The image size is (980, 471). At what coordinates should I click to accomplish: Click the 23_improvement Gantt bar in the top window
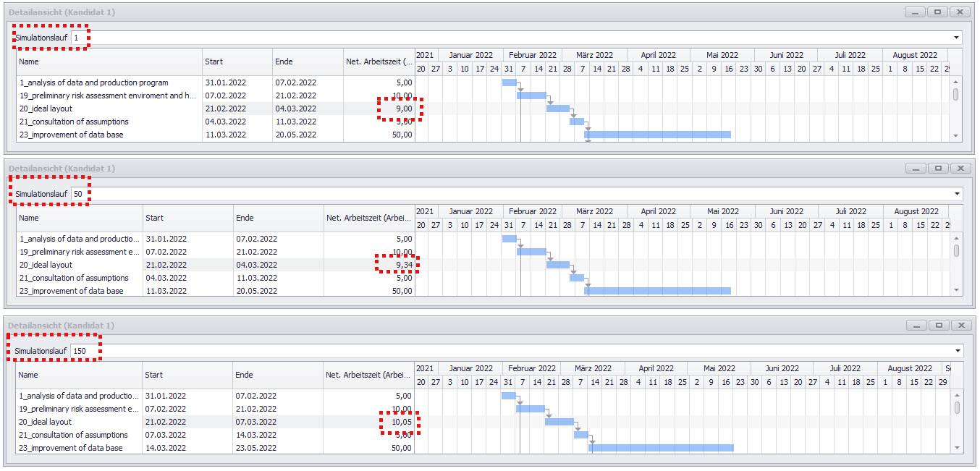coord(657,135)
